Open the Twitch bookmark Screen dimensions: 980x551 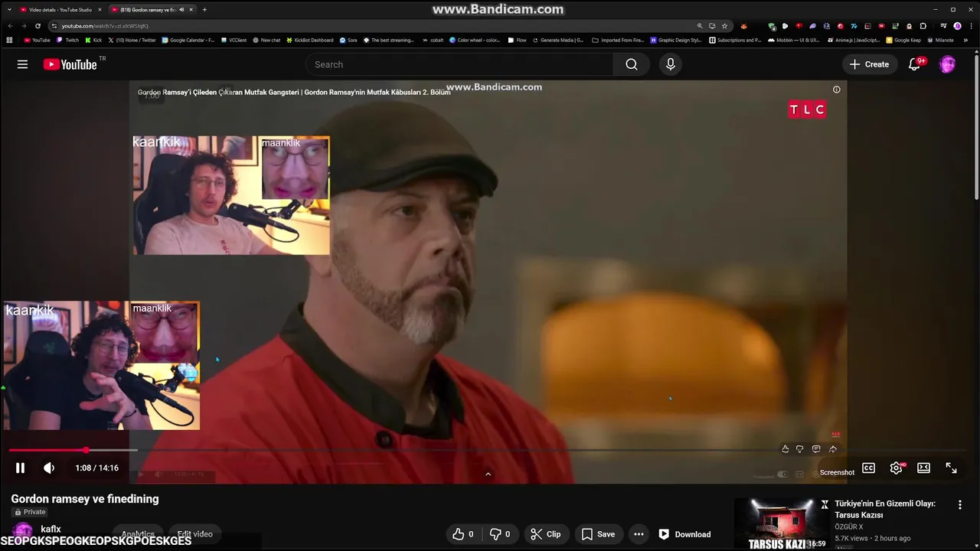pyautogui.click(x=67, y=40)
